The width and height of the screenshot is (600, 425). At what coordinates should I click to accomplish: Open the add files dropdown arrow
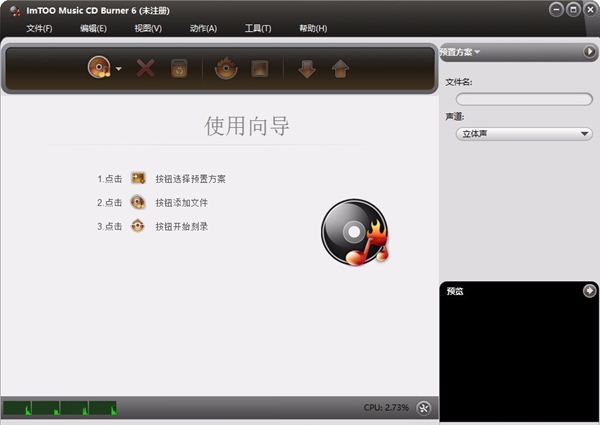pos(119,69)
